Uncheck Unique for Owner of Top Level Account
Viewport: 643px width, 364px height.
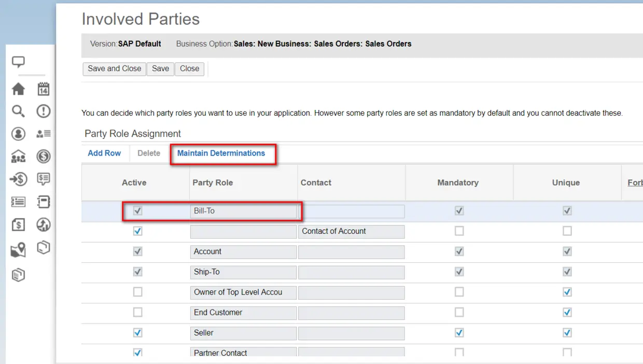(567, 292)
